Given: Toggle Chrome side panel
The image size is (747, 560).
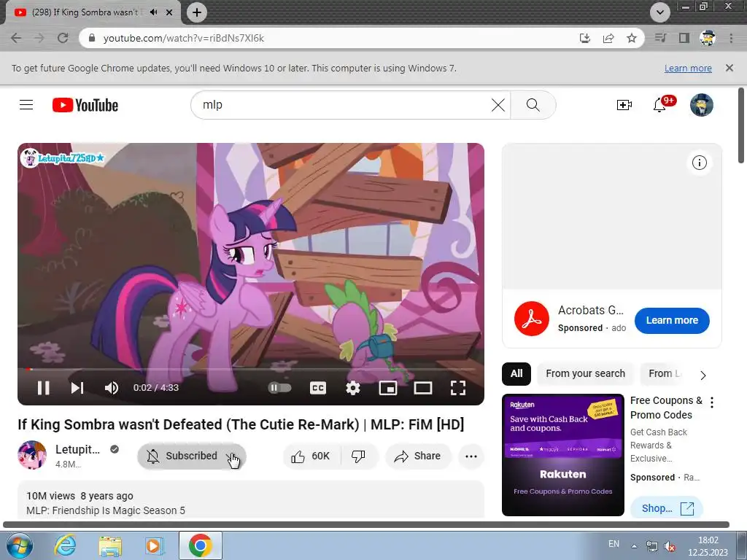Looking at the screenshot, I should pos(684,38).
